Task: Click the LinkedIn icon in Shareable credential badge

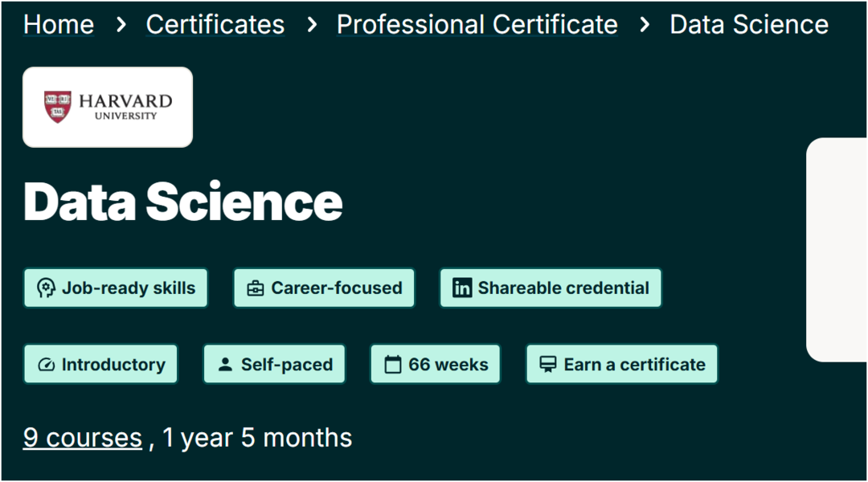Action: tap(462, 288)
